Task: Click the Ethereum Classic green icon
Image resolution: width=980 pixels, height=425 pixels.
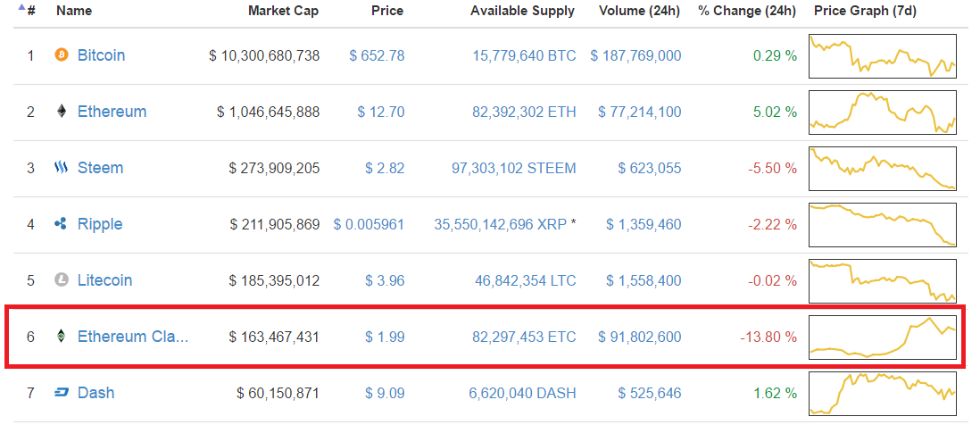Action: [x=62, y=337]
